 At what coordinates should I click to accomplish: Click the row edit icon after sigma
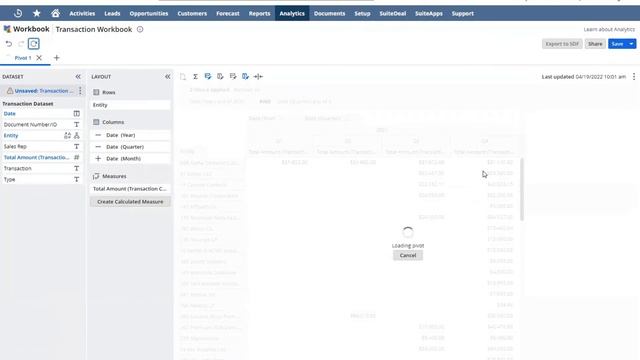pos(208,76)
